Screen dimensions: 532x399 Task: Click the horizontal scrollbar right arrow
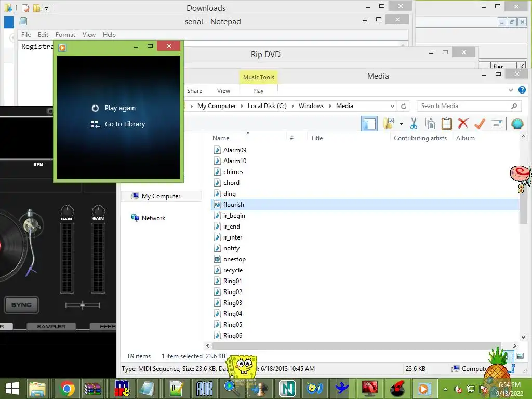515,345
